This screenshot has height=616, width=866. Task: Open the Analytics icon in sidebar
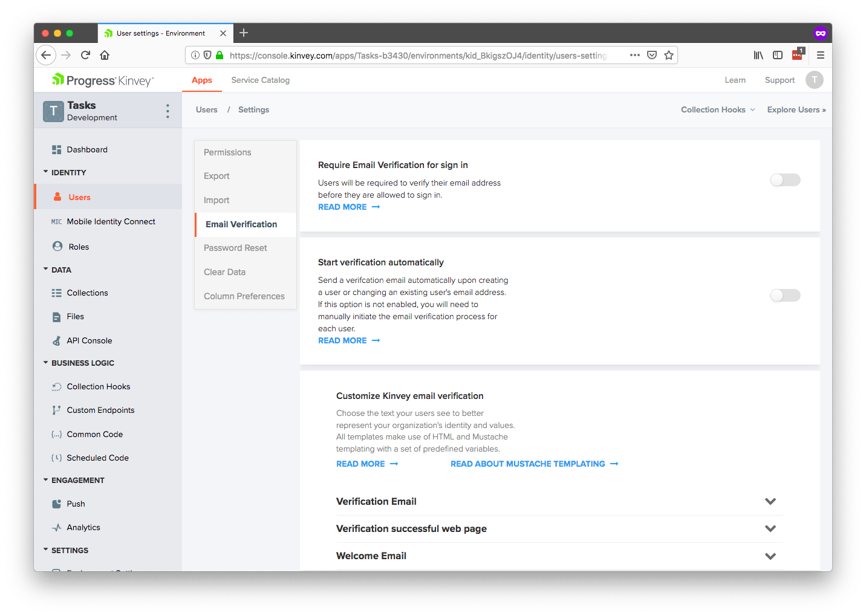[56, 527]
